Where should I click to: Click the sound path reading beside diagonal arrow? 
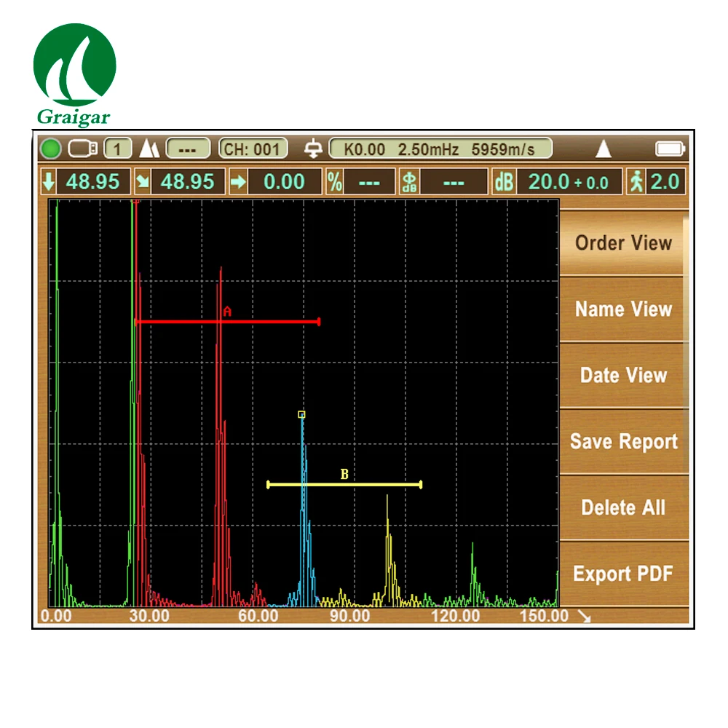pos(188,181)
